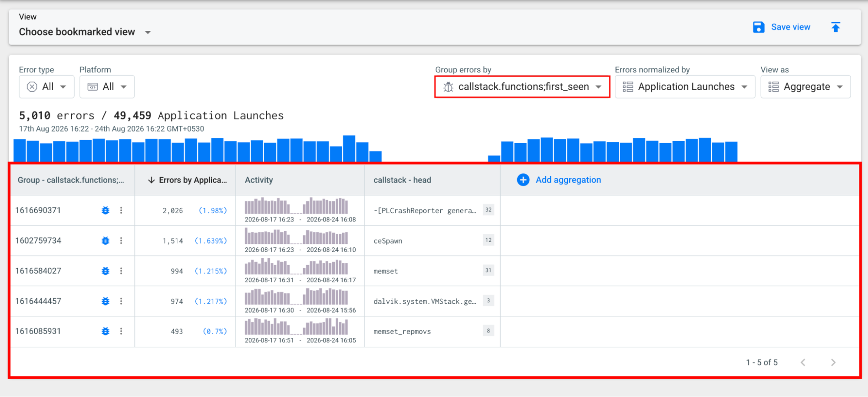Click the error count 974
The image size is (868, 397).
click(x=177, y=302)
